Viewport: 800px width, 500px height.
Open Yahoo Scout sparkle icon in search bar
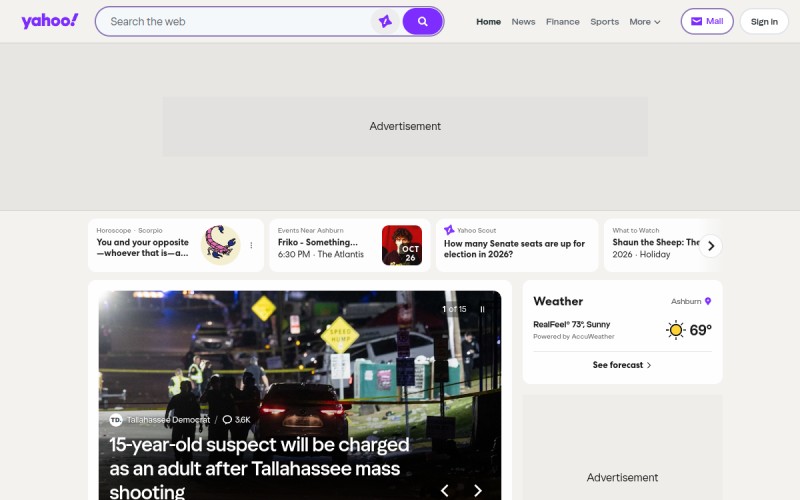385,21
